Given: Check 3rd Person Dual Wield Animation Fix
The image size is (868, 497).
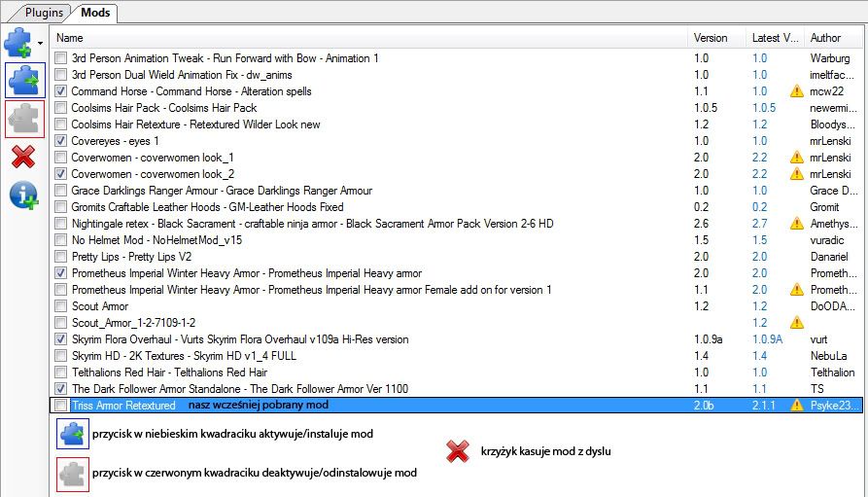Looking at the screenshot, I should pos(61,75).
